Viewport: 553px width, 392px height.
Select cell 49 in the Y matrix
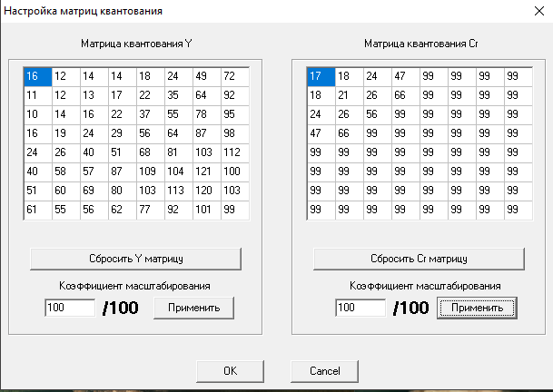[207, 77]
